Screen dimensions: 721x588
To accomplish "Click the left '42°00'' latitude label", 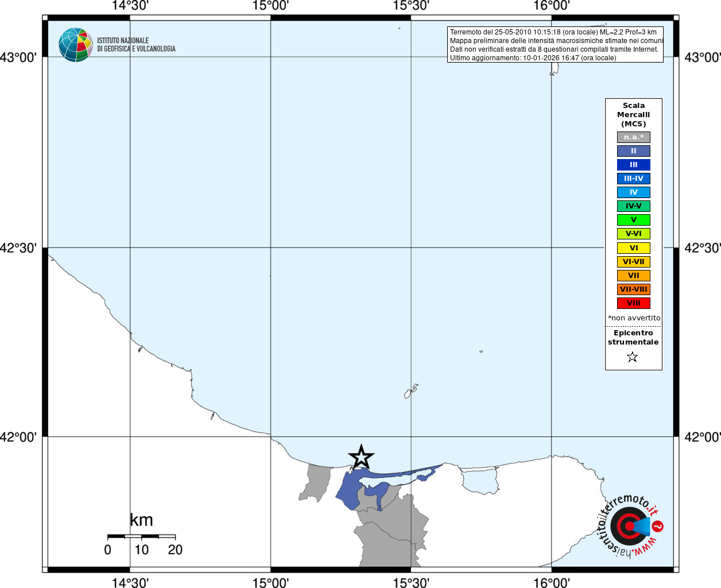I will 18,437.
